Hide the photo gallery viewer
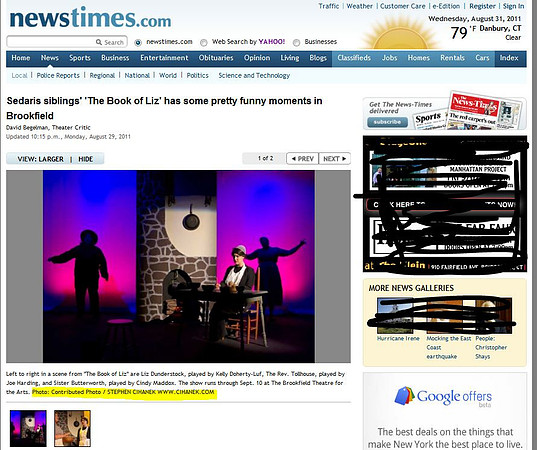537x450 pixels. tap(86, 159)
